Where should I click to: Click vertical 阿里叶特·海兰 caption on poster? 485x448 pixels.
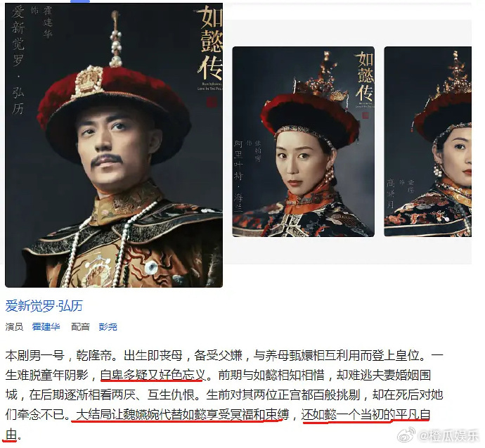tap(238, 176)
